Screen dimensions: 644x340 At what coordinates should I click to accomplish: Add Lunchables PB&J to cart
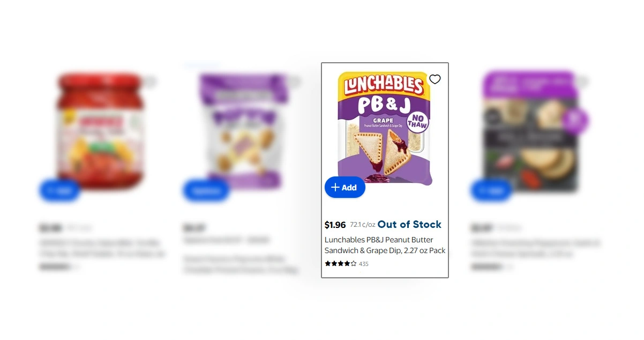click(x=345, y=187)
